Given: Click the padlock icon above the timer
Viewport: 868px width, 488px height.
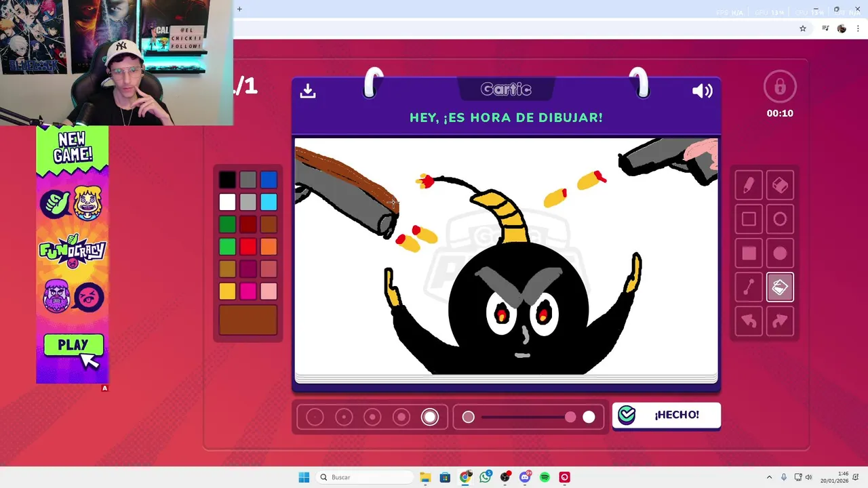Looking at the screenshot, I should pos(780,87).
